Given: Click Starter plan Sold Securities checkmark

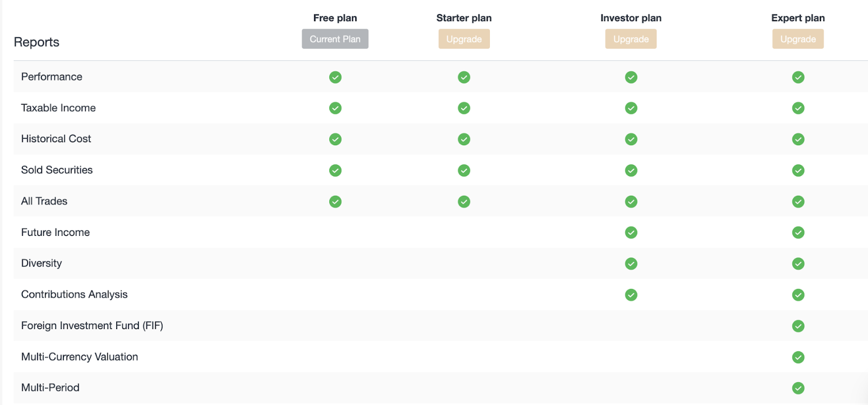Looking at the screenshot, I should tap(464, 170).
